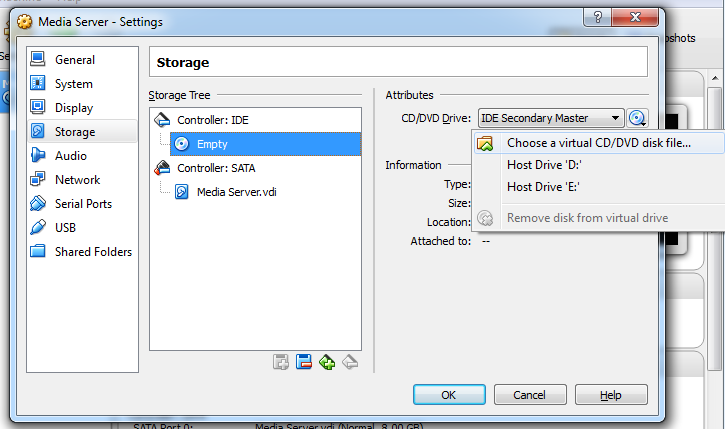Click the Storage disk icon in sidebar

point(37,131)
